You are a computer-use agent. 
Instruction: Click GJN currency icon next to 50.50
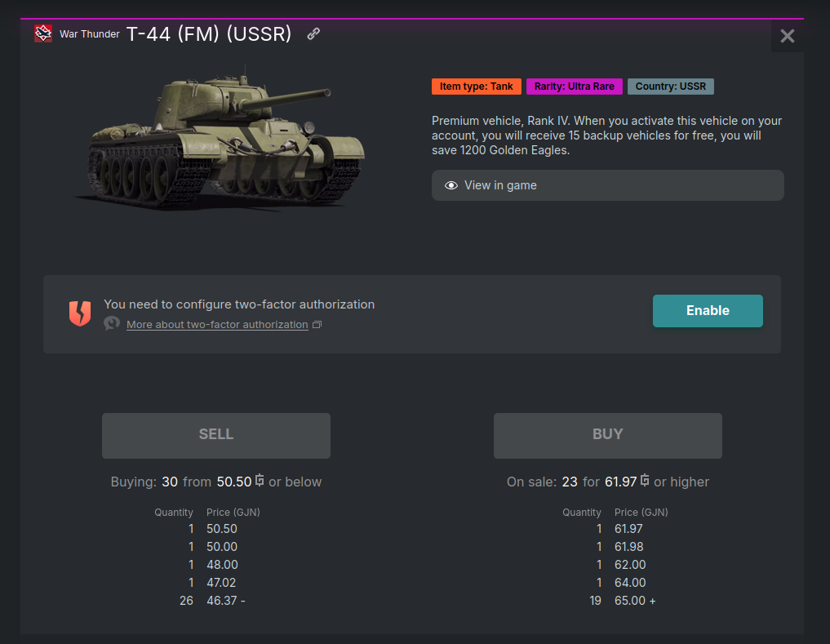[260, 481]
